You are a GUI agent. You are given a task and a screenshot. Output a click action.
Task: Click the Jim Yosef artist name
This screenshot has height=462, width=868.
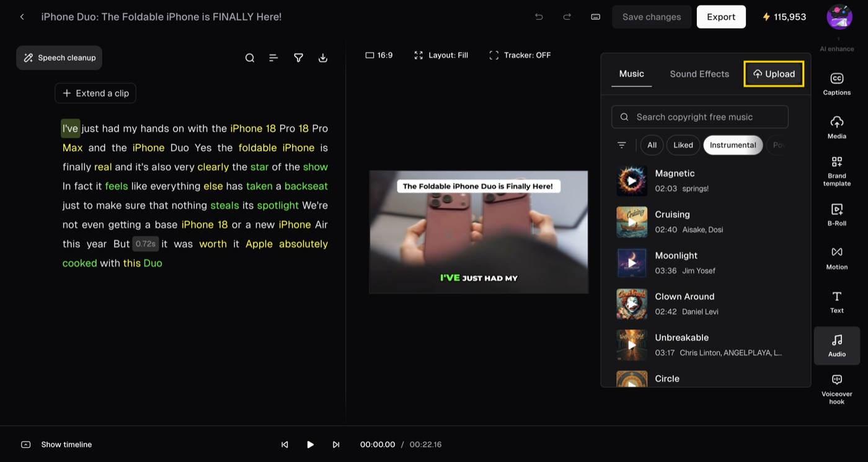697,271
